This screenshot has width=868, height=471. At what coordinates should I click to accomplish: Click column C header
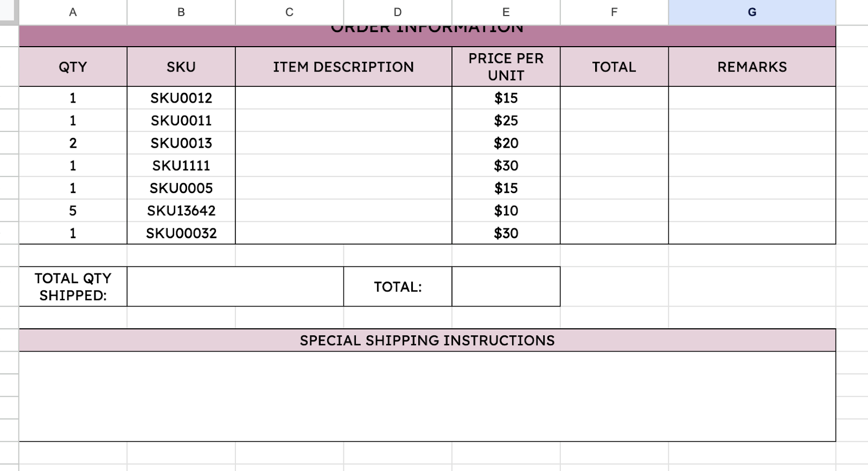point(289,12)
